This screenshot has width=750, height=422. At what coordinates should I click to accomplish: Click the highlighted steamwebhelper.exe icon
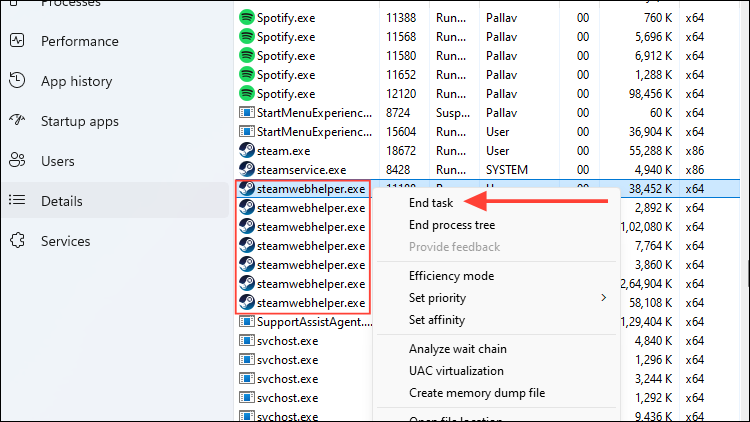click(246, 189)
